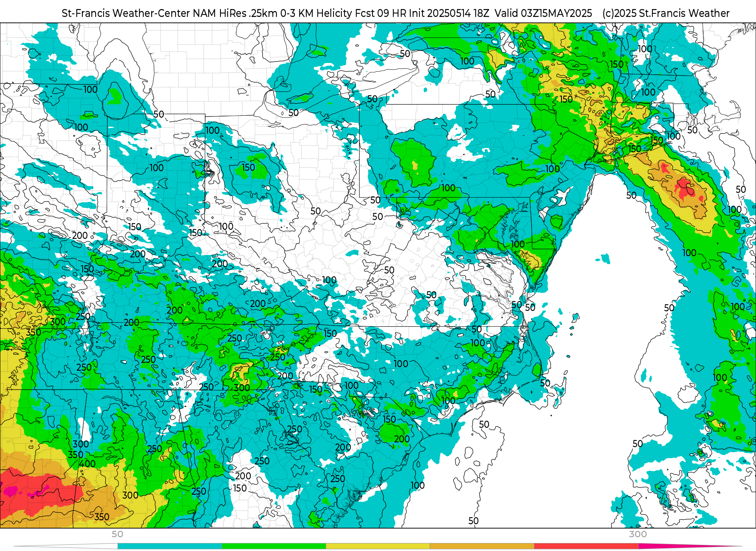This screenshot has height=551, width=756.
Task: Click the green segment of the color bar
Action: point(274,546)
